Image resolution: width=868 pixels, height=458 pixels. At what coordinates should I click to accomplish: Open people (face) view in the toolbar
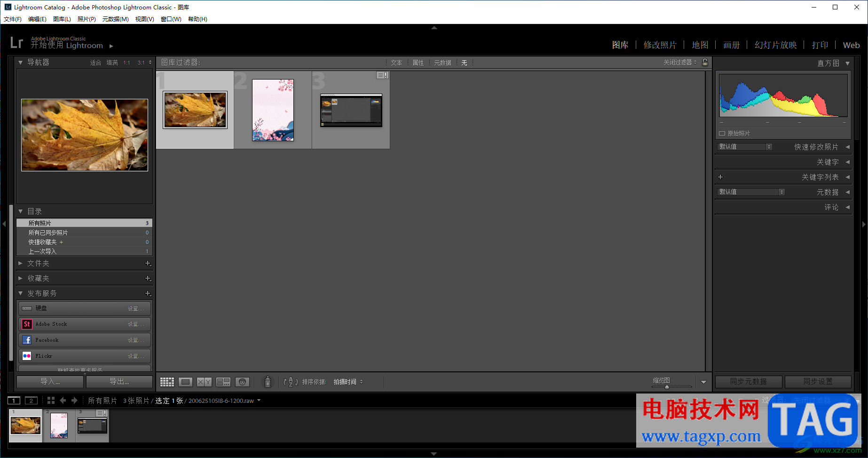click(x=242, y=382)
